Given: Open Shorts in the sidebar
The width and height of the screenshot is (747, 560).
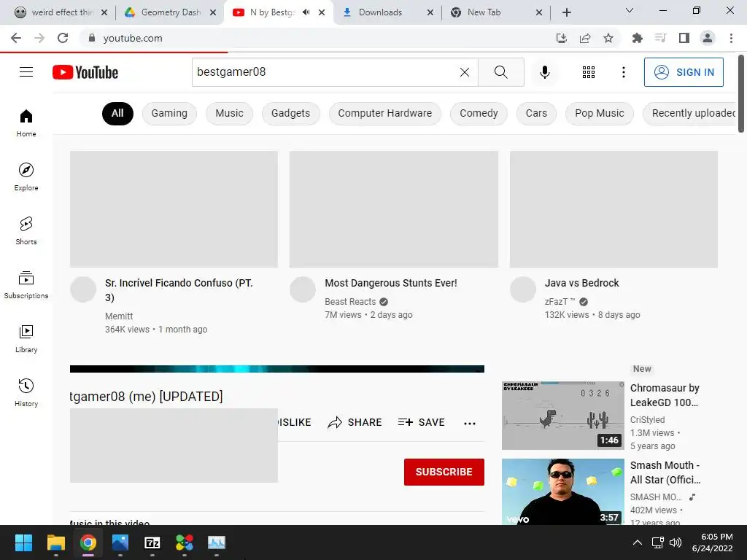Looking at the screenshot, I should [x=26, y=230].
